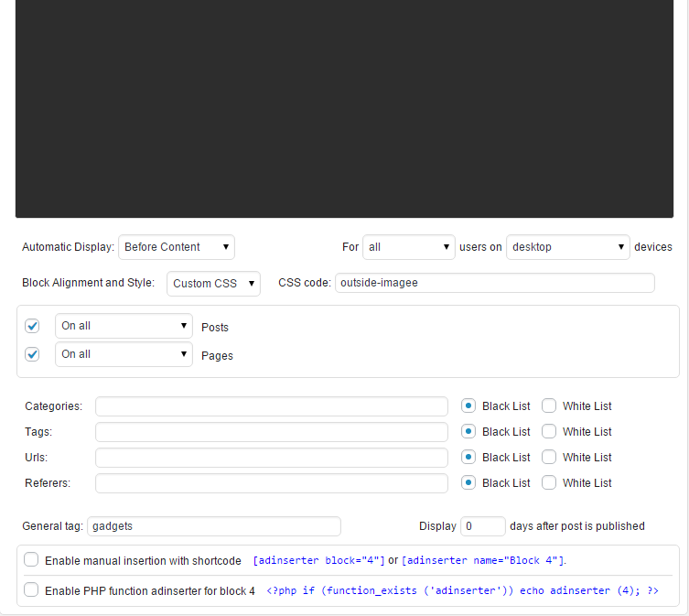Select Black List for Urls
The image size is (689, 616).
[x=468, y=457]
